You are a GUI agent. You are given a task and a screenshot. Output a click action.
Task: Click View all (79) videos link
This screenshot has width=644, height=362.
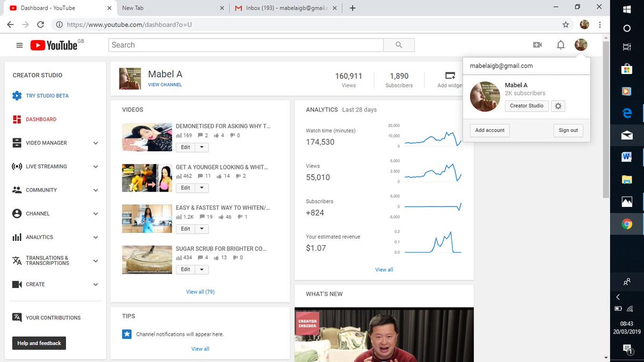click(x=200, y=292)
